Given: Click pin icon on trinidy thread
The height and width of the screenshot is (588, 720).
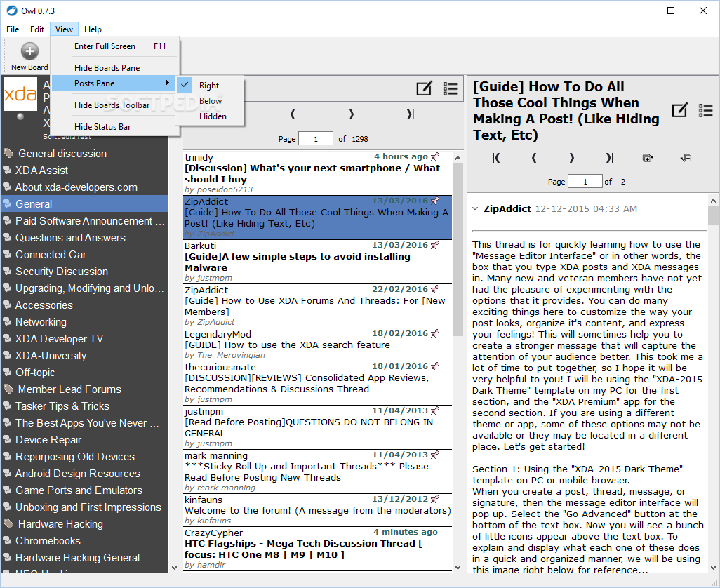Looking at the screenshot, I should [435, 156].
